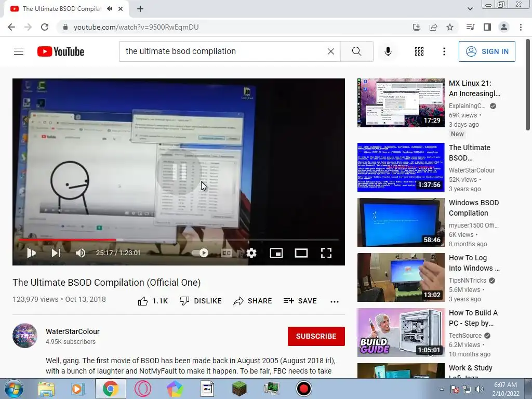This screenshot has height=399, width=532.
Task: Reload the page
Action: 45,27
